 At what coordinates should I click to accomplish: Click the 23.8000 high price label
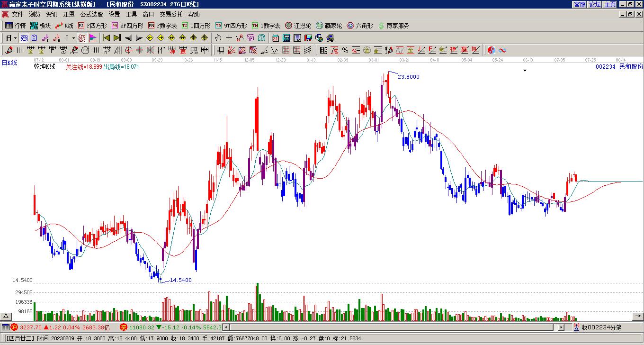[x=408, y=77]
